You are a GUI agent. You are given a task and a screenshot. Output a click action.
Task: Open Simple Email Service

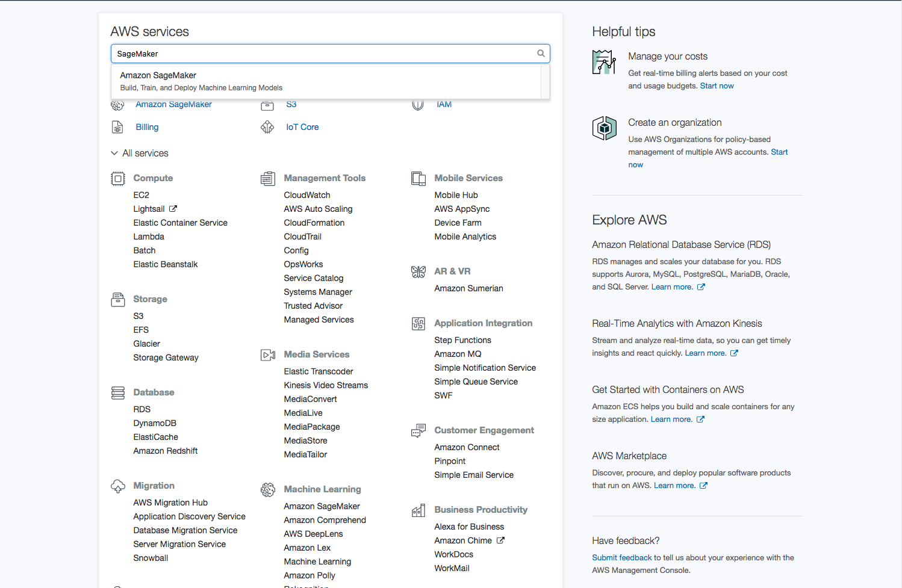pyautogui.click(x=474, y=475)
